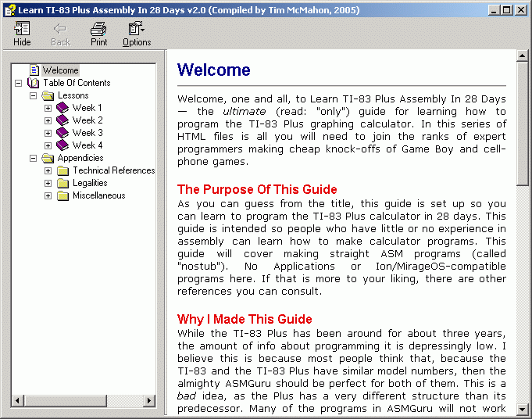Select the Appendicies label in tree

click(80, 158)
